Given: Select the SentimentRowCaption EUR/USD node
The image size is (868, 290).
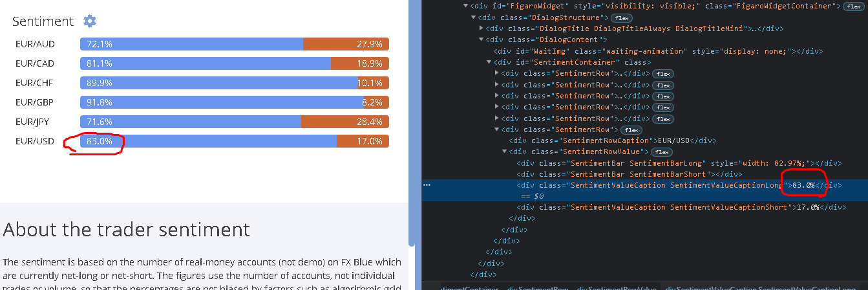Looking at the screenshot, I should tap(613, 140).
